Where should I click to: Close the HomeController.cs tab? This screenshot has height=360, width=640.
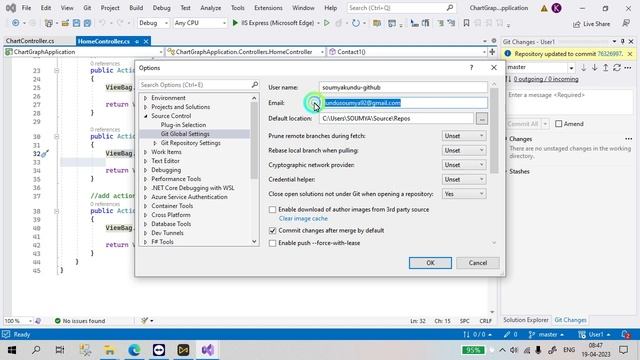click(146, 41)
